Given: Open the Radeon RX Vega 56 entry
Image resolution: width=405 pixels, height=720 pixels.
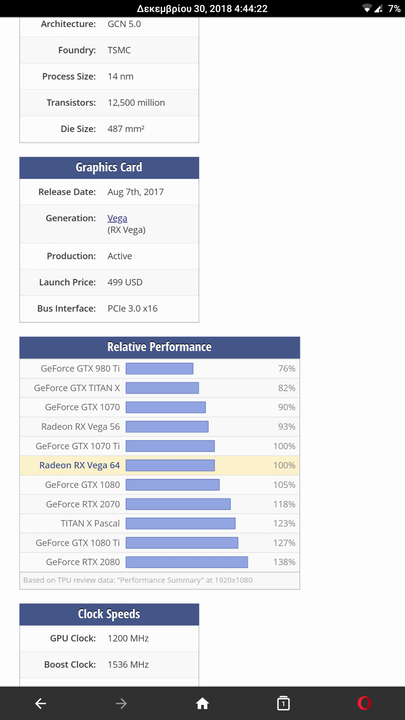Looking at the screenshot, I should (159, 427).
